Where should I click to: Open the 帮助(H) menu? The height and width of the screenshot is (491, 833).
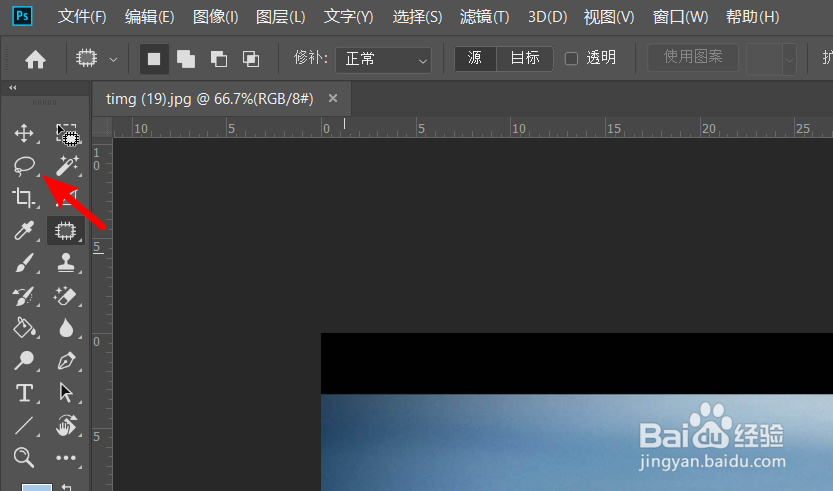pyautogui.click(x=752, y=17)
